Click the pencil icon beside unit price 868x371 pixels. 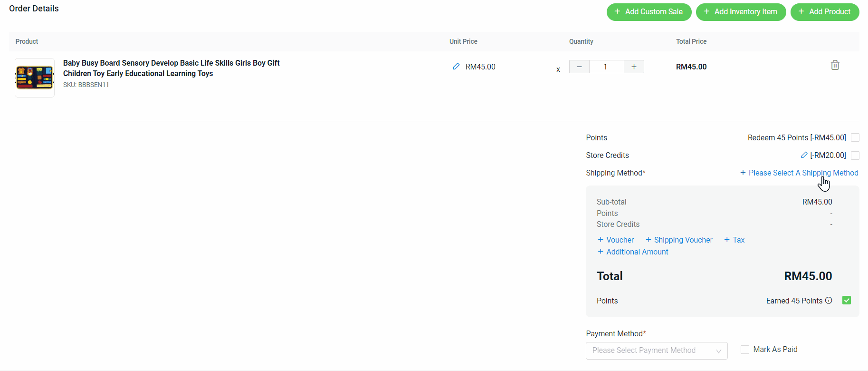pos(456,67)
